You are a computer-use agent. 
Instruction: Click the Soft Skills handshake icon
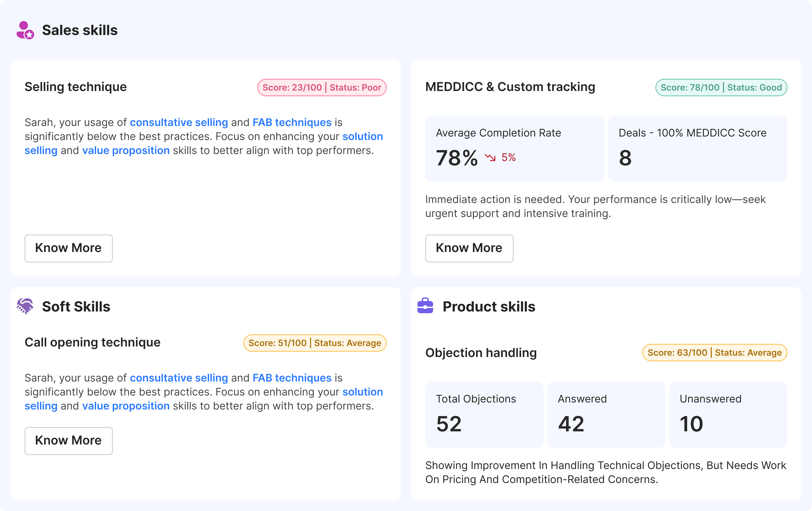tap(25, 306)
